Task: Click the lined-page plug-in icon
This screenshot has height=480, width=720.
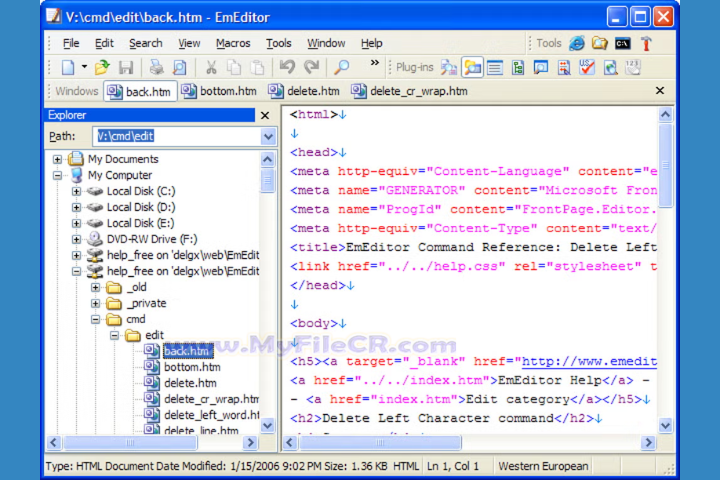Action: (495, 68)
